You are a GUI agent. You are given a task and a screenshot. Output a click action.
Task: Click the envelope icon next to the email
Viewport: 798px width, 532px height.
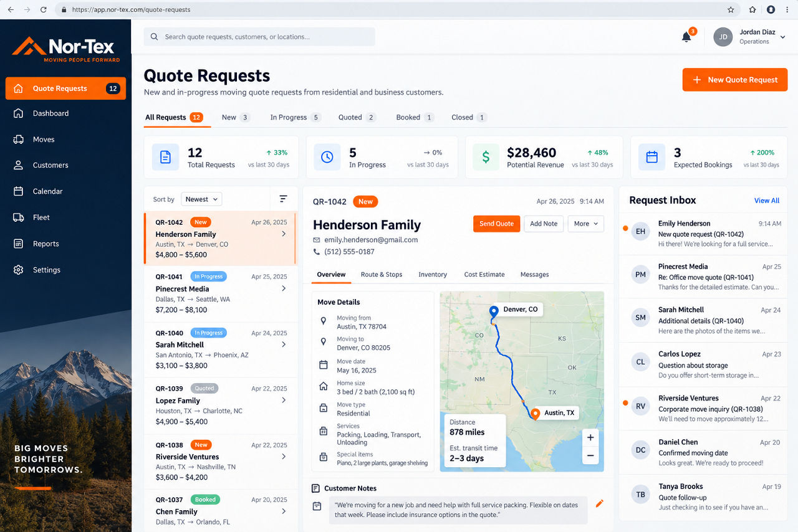coord(317,240)
